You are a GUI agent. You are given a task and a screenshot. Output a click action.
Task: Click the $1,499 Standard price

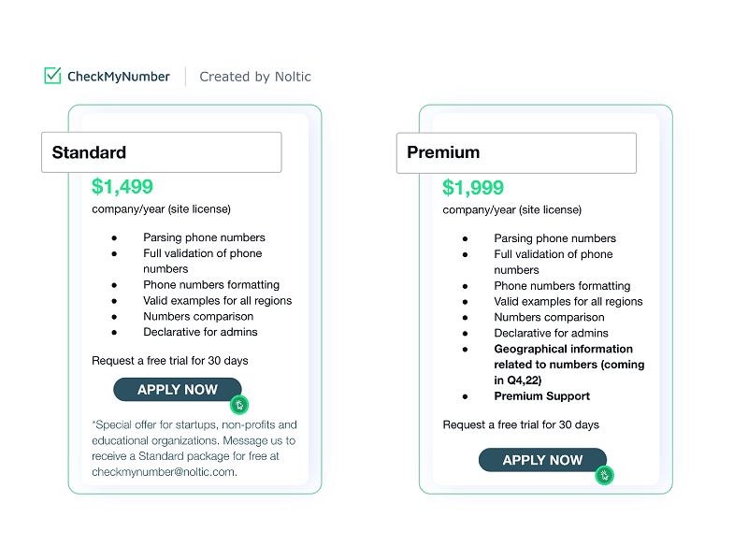(x=122, y=187)
